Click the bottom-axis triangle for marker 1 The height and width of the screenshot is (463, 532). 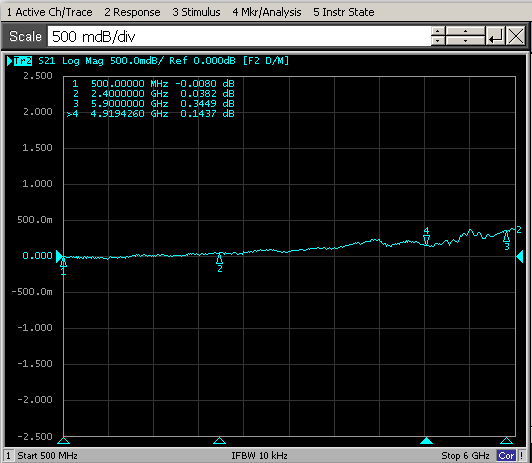pos(63,441)
